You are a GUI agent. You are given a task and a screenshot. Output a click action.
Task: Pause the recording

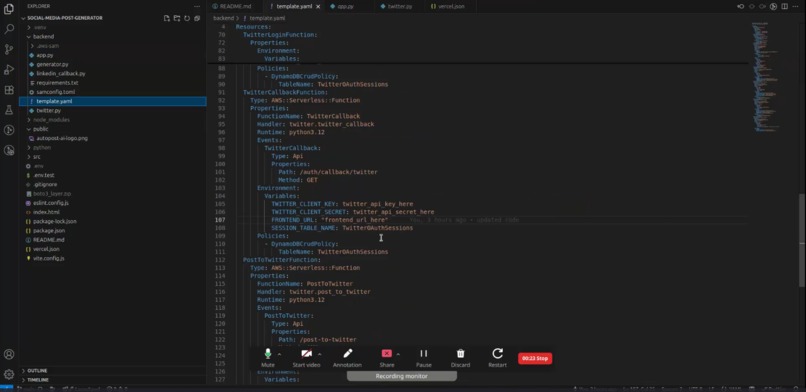(x=424, y=358)
